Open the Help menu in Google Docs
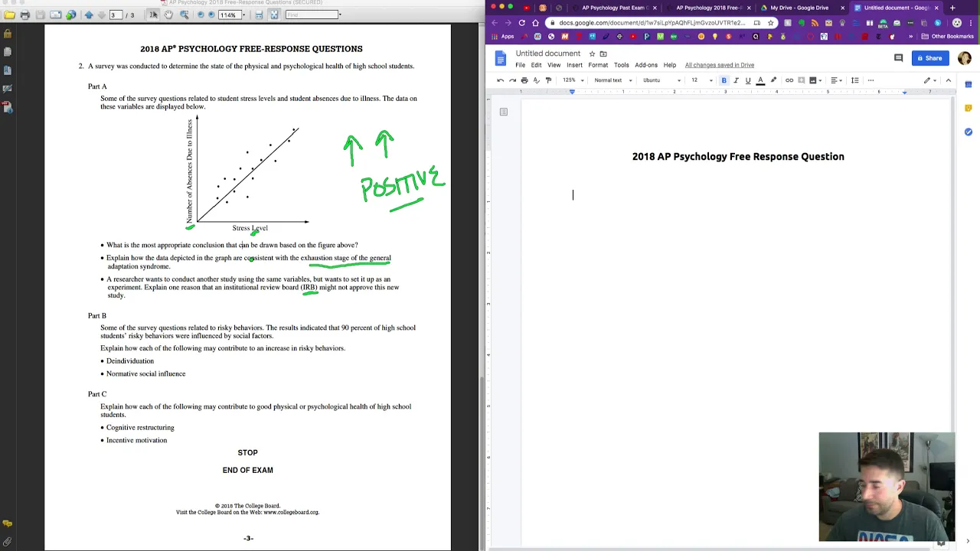The height and width of the screenshot is (551, 980). click(670, 65)
